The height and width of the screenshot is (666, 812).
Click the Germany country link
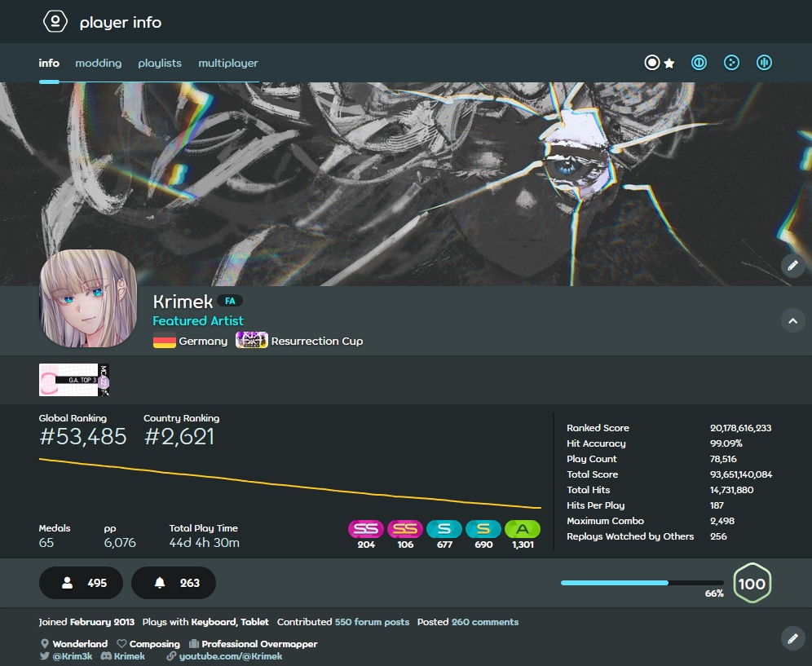[x=203, y=342]
